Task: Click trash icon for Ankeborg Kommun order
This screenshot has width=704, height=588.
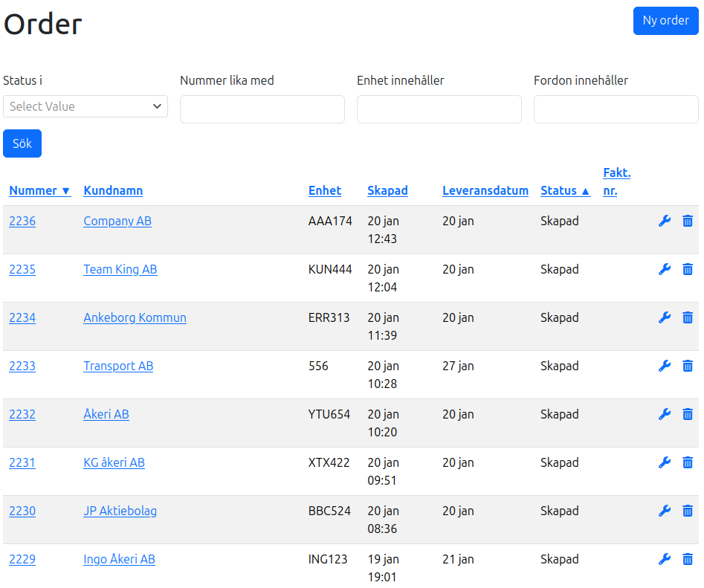Action: pyautogui.click(x=688, y=317)
